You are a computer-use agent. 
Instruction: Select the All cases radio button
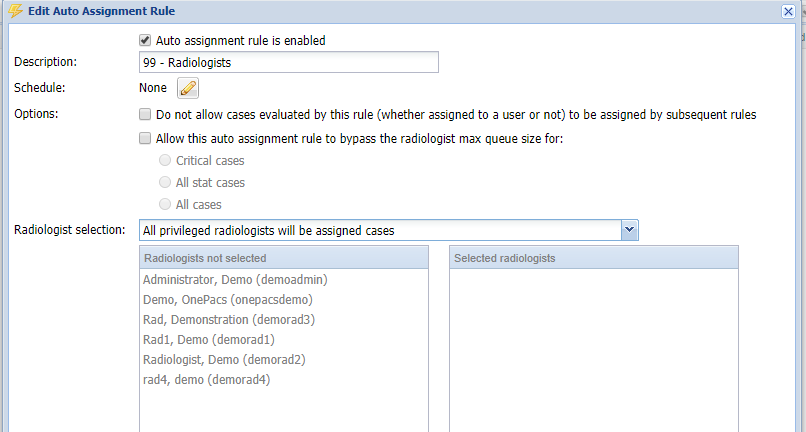(164, 204)
